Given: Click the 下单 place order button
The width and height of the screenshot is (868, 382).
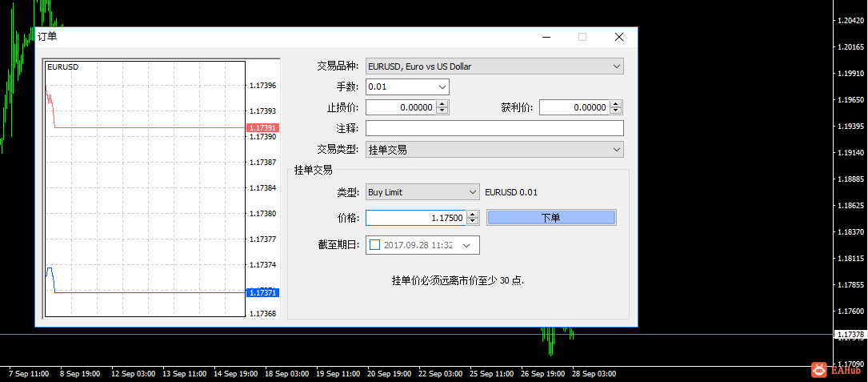Looking at the screenshot, I should coord(551,218).
